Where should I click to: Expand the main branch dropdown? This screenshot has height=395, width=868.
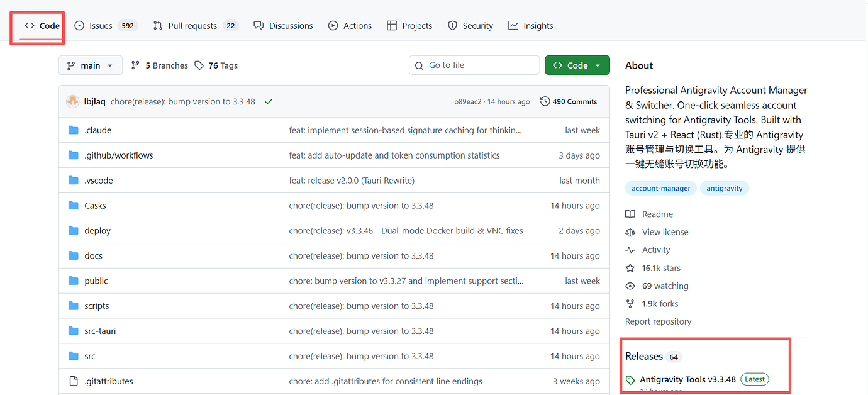coord(91,65)
